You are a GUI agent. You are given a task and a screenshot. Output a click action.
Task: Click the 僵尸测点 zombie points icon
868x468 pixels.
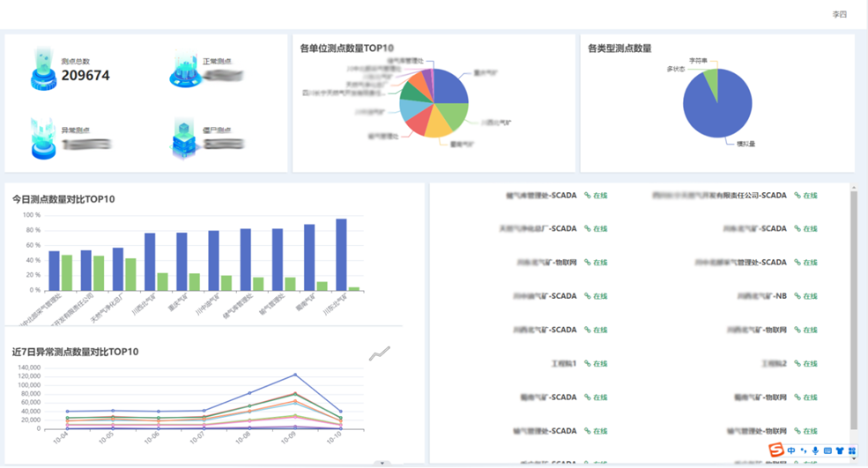coord(185,138)
